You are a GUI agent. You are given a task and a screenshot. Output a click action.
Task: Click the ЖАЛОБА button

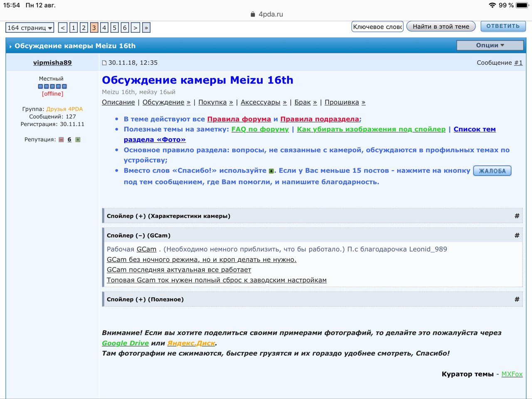coord(492,171)
